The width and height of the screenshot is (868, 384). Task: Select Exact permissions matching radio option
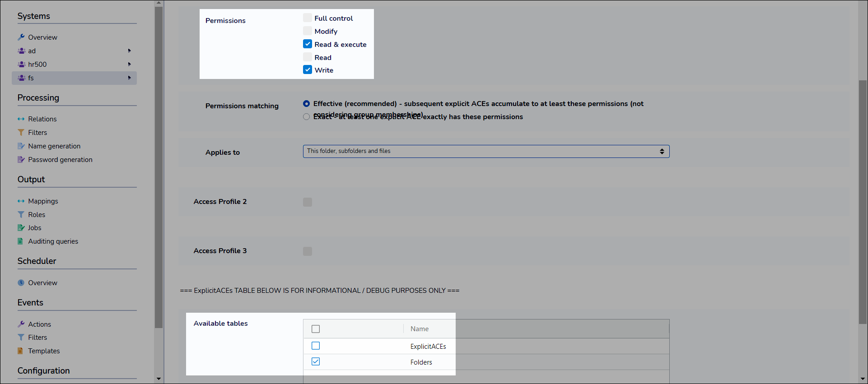(307, 117)
